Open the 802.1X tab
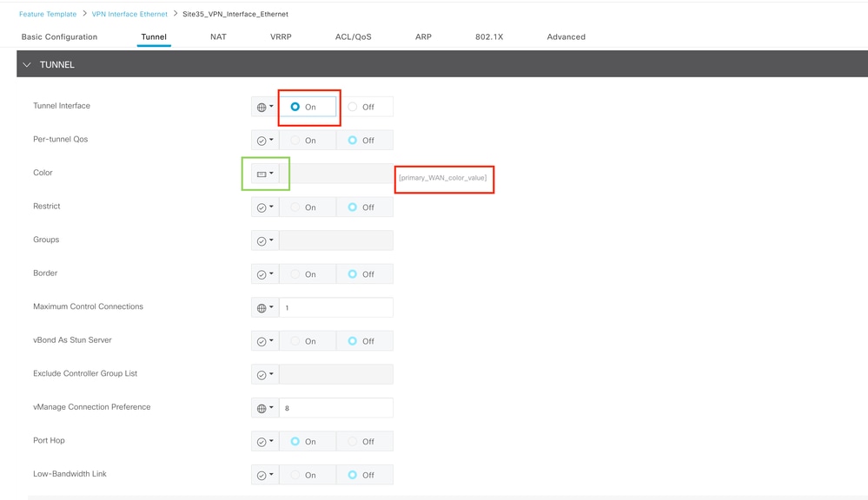868x500 pixels. click(489, 37)
